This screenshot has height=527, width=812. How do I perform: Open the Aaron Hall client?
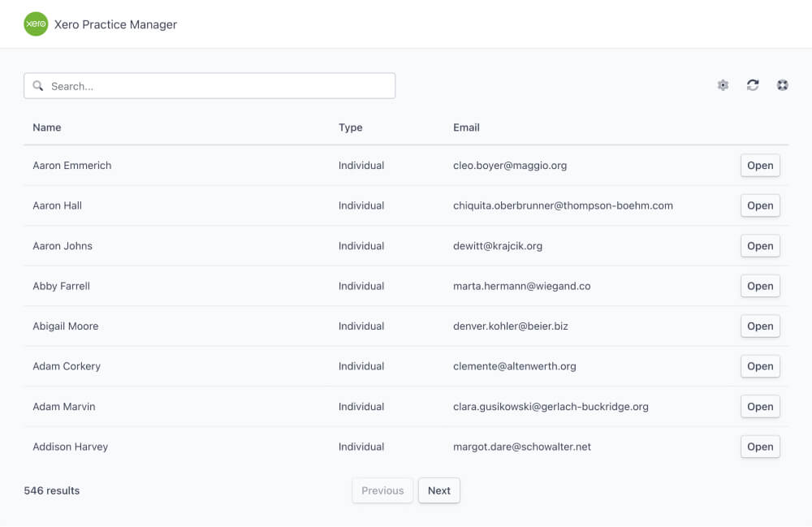[759, 205]
